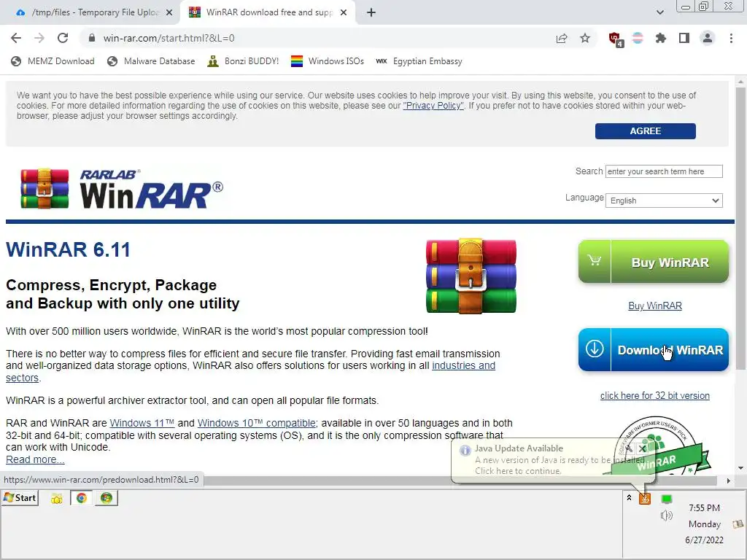Click the blue Download WinRAR button
This screenshot has height=560, width=747.
[x=653, y=349]
